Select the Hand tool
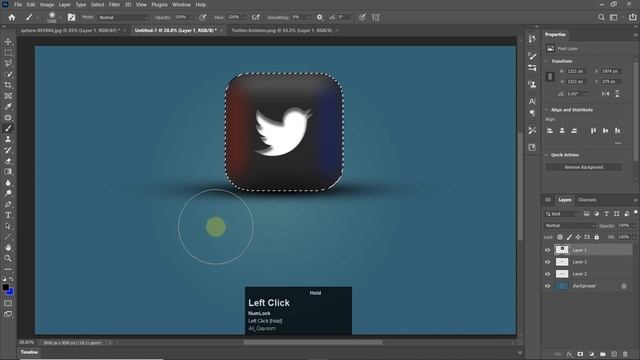The image size is (640, 360). coord(8,247)
